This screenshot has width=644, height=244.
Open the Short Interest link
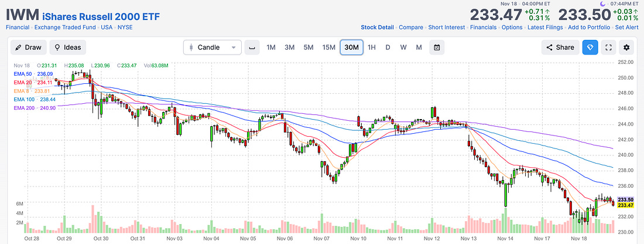pos(447,28)
